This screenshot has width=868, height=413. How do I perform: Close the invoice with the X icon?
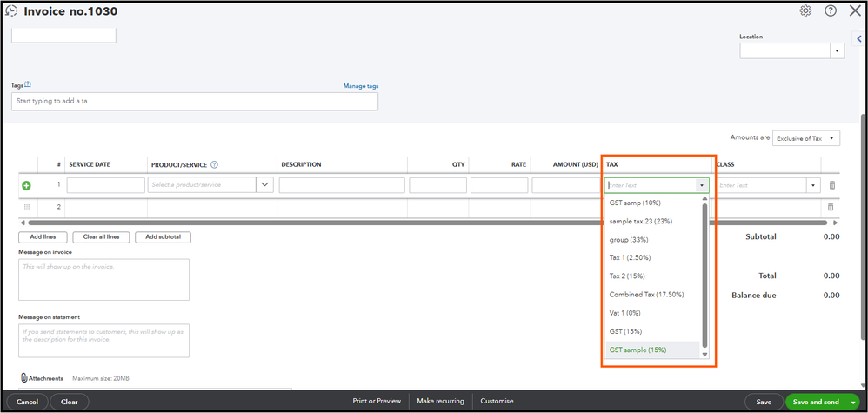click(855, 10)
